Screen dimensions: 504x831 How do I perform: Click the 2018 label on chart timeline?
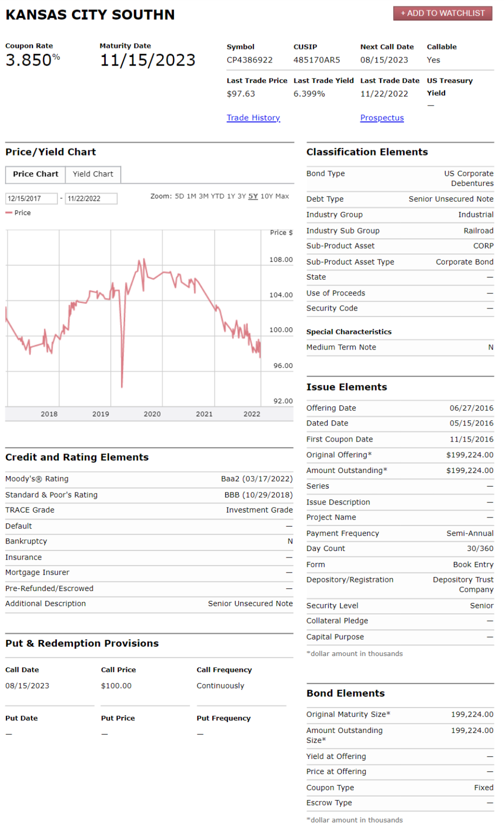pos(49,414)
